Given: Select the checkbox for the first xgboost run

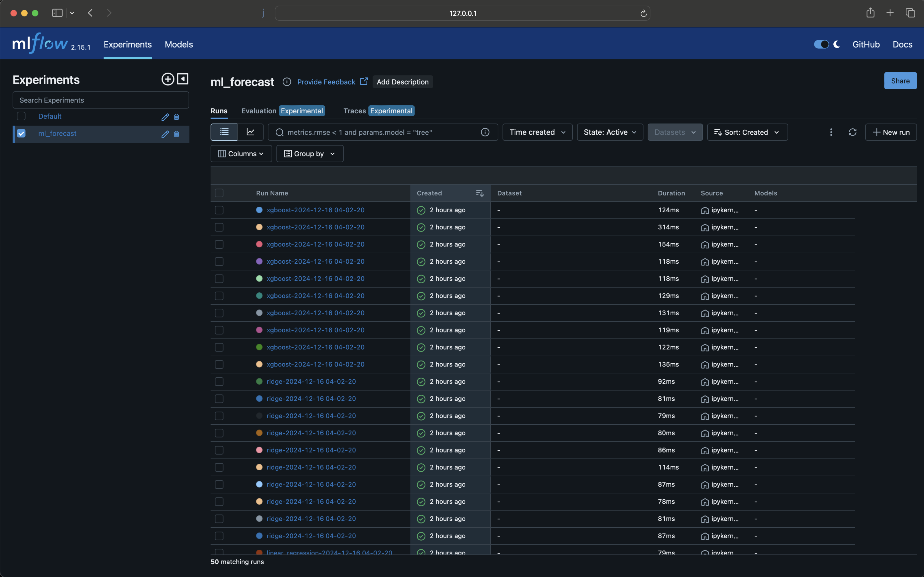Looking at the screenshot, I should click(x=219, y=210).
